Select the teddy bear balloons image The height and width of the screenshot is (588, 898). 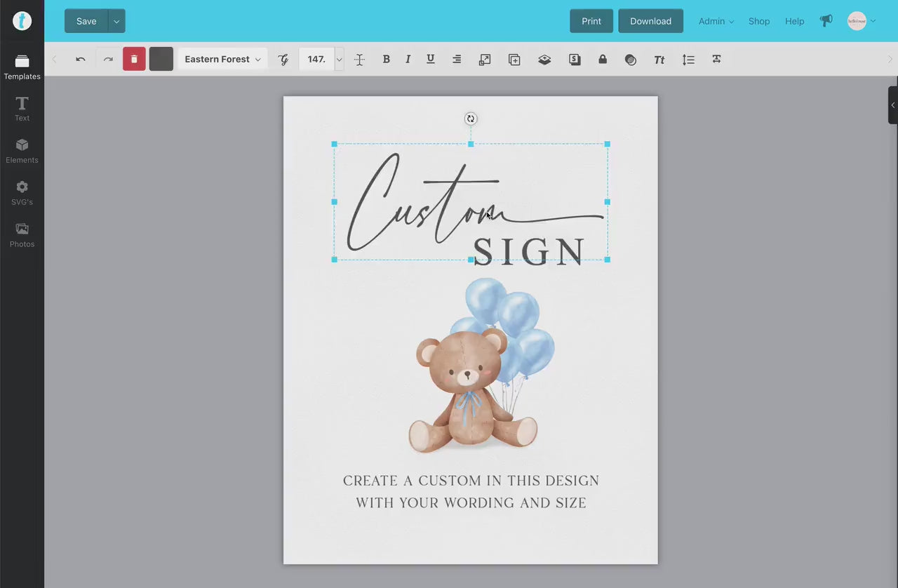(x=482, y=365)
